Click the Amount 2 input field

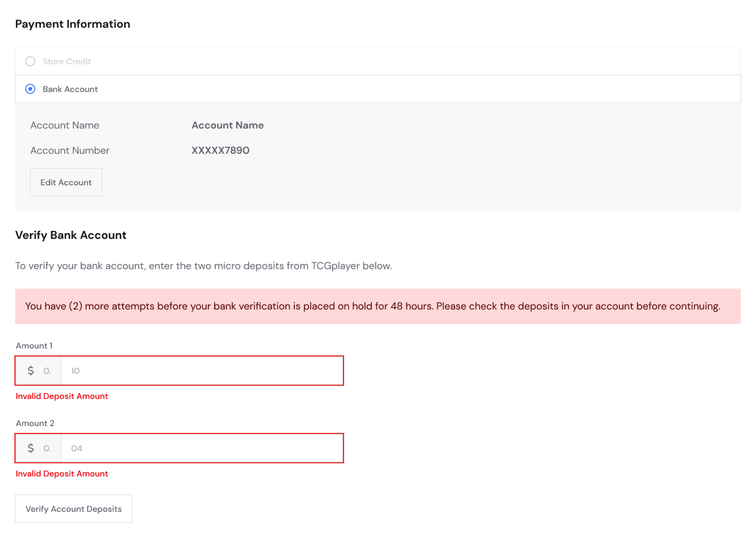[x=202, y=448]
